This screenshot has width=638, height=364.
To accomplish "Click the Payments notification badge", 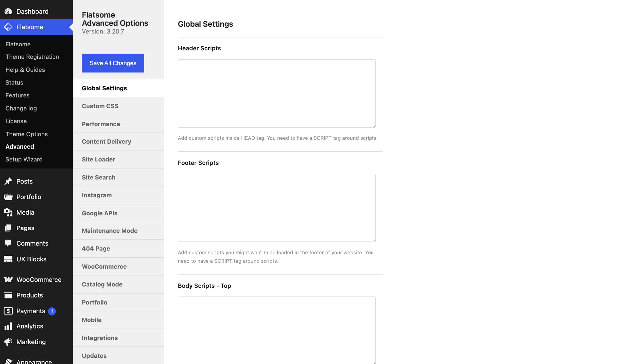I will 52,311.
